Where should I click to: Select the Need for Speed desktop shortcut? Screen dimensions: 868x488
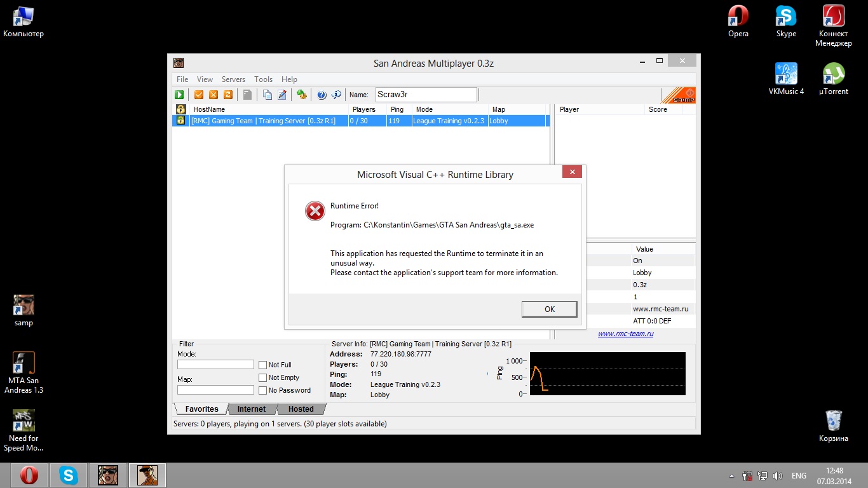point(24,430)
